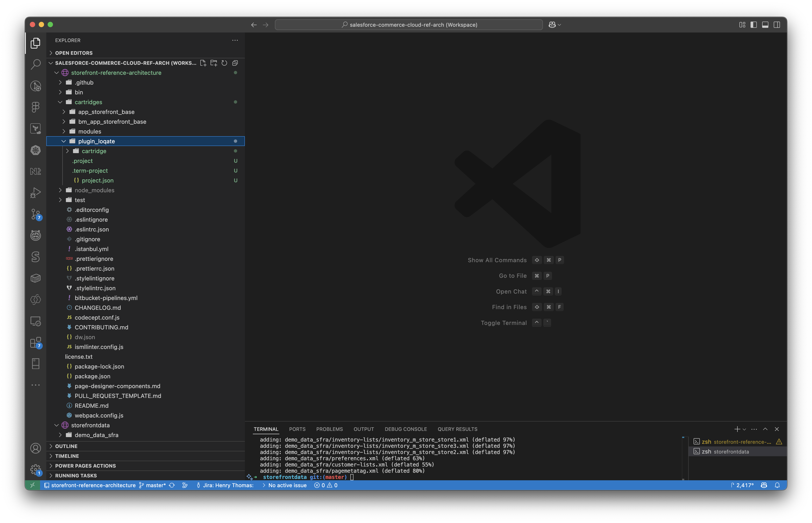Open notifications bell in status bar
The image size is (812, 523).
pyautogui.click(x=777, y=485)
